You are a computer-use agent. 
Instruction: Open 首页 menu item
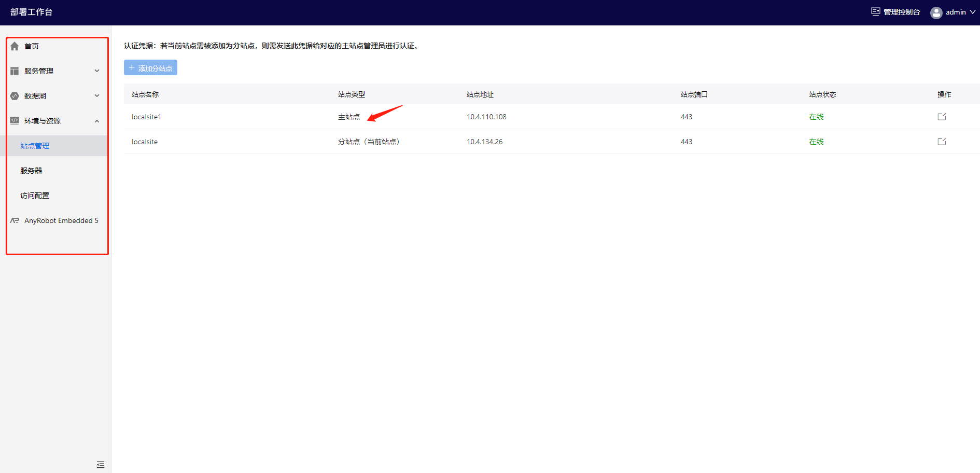(x=32, y=46)
